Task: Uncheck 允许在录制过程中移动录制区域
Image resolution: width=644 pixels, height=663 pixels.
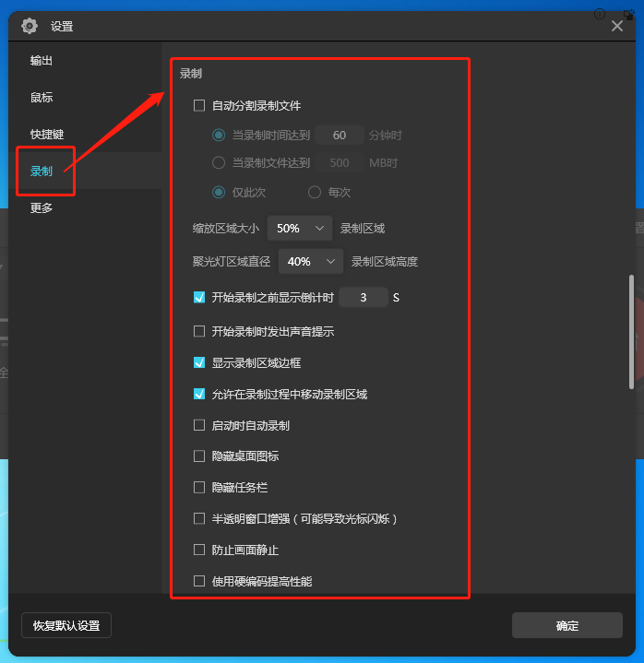Action: [x=199, y=394]
